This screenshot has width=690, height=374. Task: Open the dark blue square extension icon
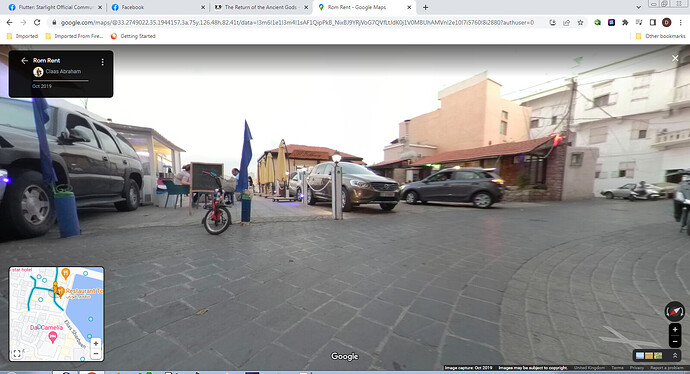(x=611, y=22)
